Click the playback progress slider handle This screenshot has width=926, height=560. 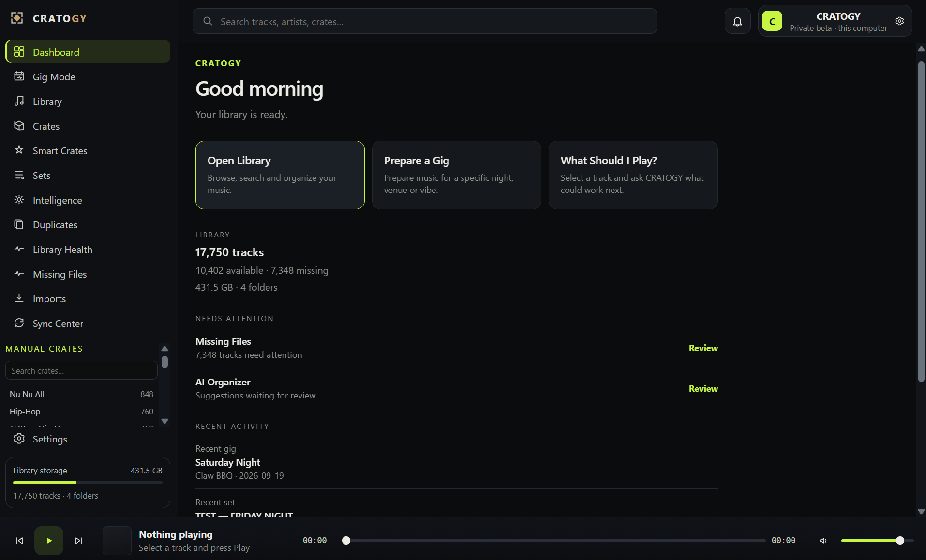pyautogui.click(x=346, y=541)
